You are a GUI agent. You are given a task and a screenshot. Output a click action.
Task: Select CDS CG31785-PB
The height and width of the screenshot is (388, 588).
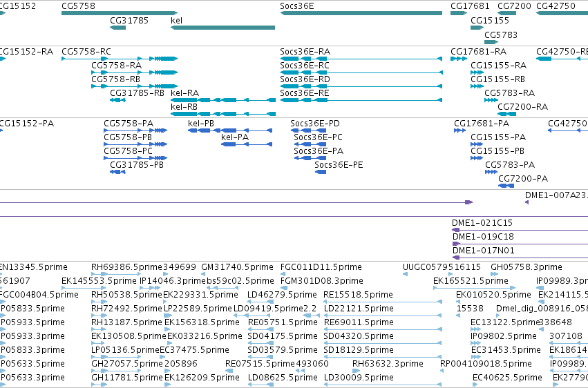click(x=117, y=172)
